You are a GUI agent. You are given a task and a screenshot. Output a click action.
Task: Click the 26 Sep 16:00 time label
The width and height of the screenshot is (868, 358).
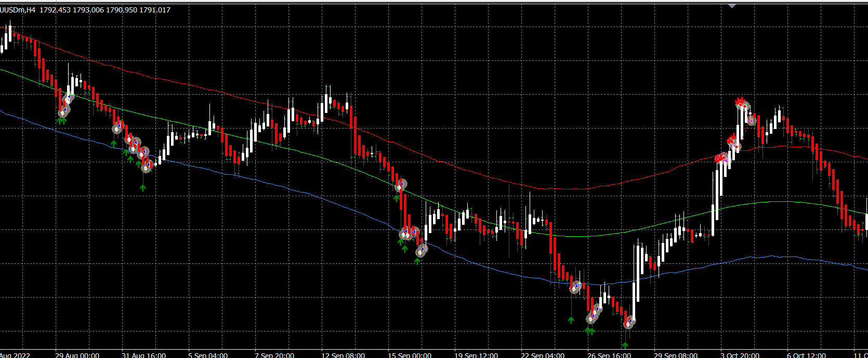point(609,355)
